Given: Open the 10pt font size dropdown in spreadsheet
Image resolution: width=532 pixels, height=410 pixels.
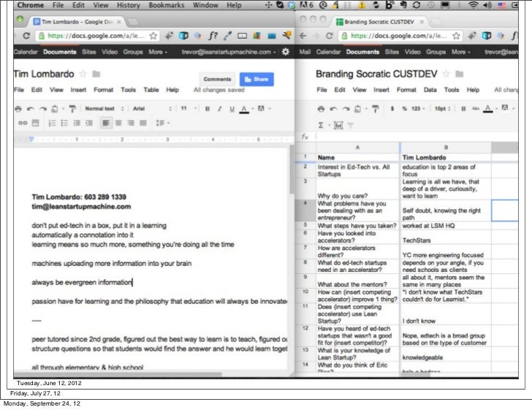Looking at the screenshot, I should pos(442,109).
